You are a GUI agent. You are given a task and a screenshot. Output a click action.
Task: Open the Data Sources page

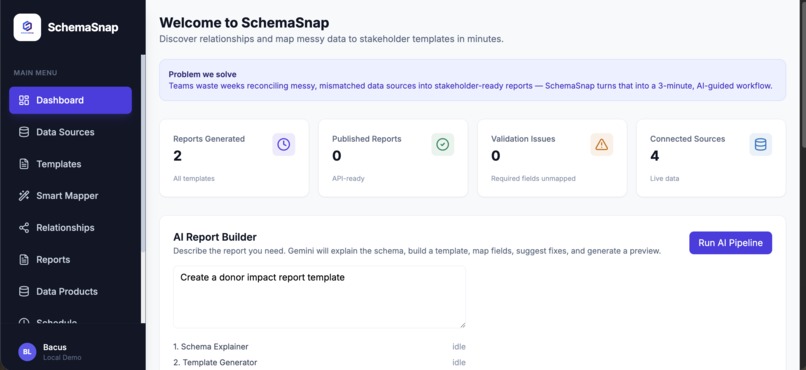pyautogui.click(x=70, y=132)
